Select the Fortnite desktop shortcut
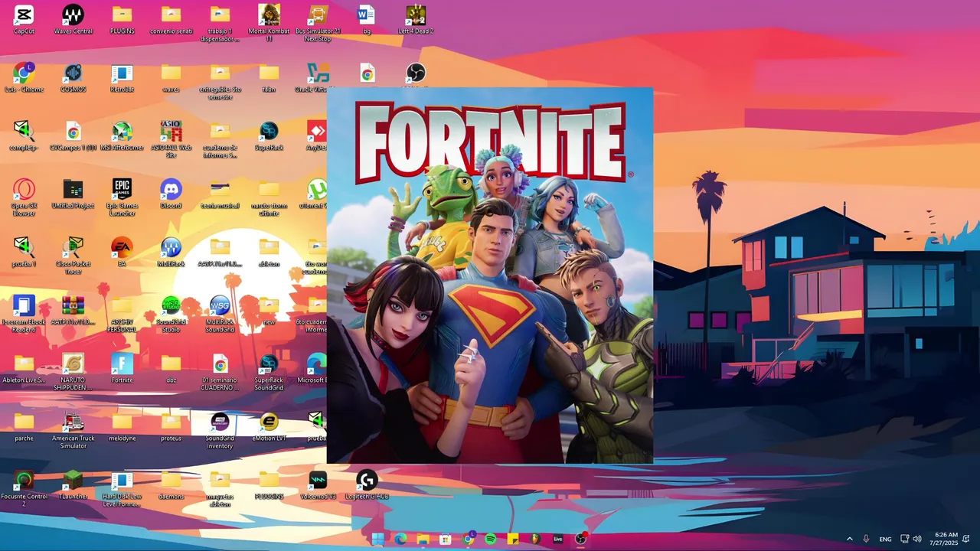Image resolution: width=980 pixels, height=551 pixels. pyautogui.click(x=122, y=369)
